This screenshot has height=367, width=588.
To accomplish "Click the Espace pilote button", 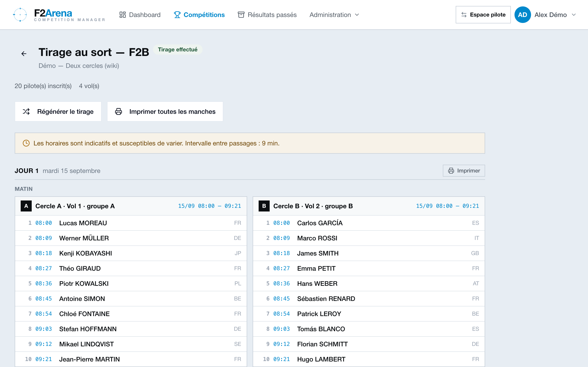I will [483, 15].
